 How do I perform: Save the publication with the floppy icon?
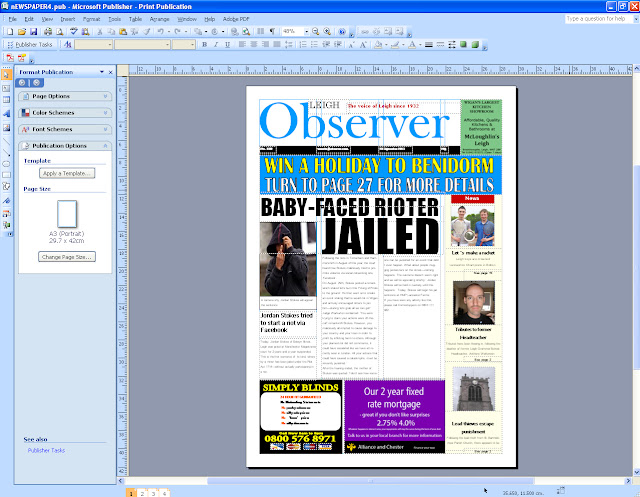pyautogui.click(x=33, y=31)
